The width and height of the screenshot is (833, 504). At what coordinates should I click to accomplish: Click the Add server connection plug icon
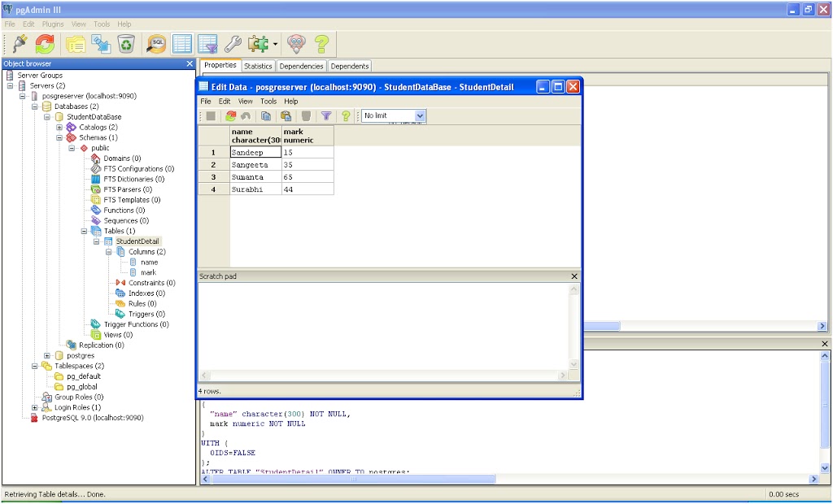point(20,44)
